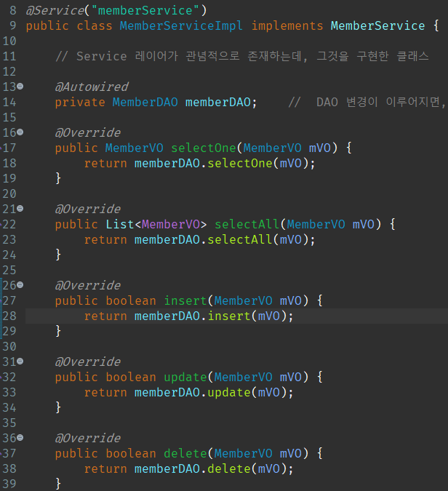This screenshot has height=491, width=448.
Task: Click the mVO parameter on line 17
Action: [x=320, y=148]
